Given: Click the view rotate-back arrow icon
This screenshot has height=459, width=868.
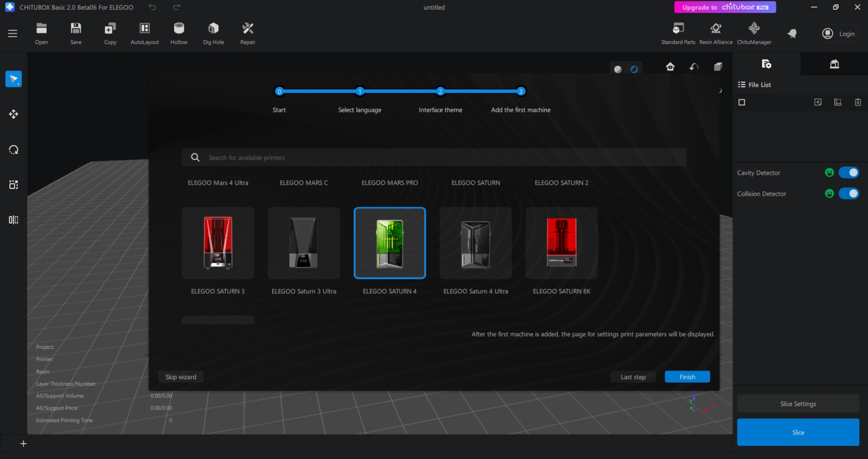Looking at the screenshot, I should click(694, 67).
